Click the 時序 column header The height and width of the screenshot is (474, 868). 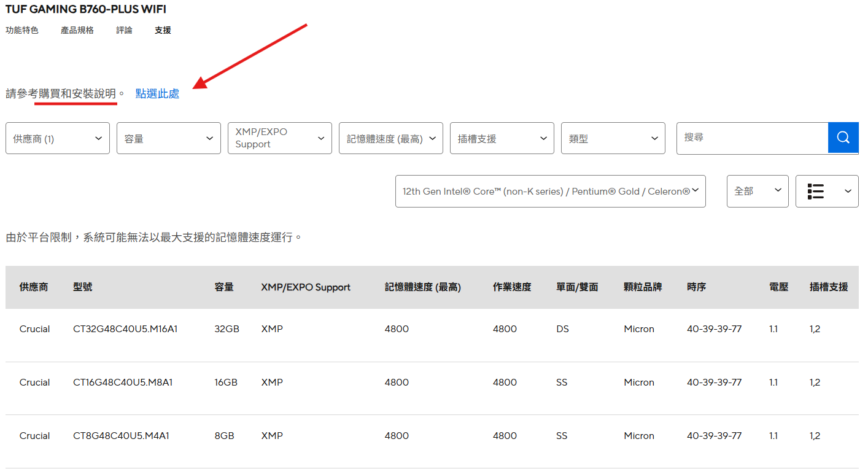click(x=697, y=287)
